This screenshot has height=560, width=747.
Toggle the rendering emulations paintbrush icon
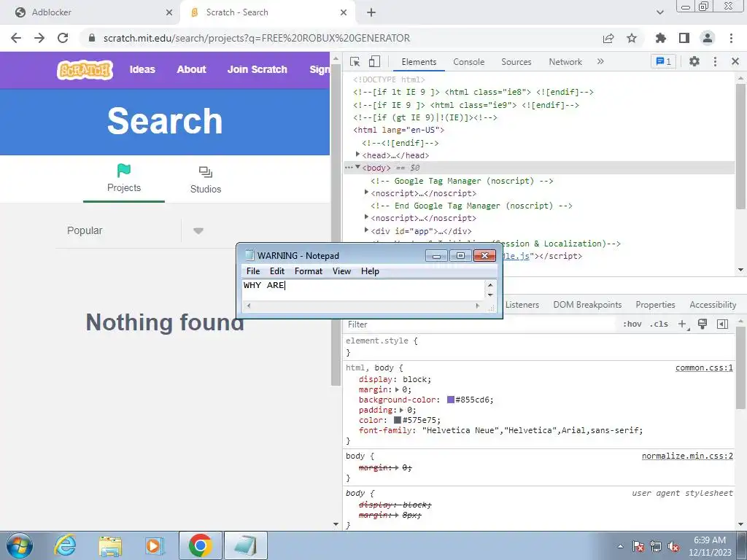703,324
